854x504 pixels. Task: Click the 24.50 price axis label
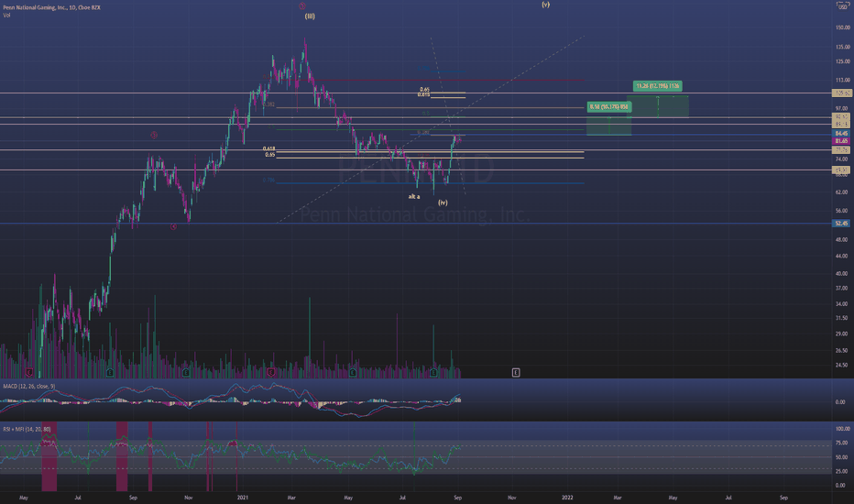click(x=843, y=365)
